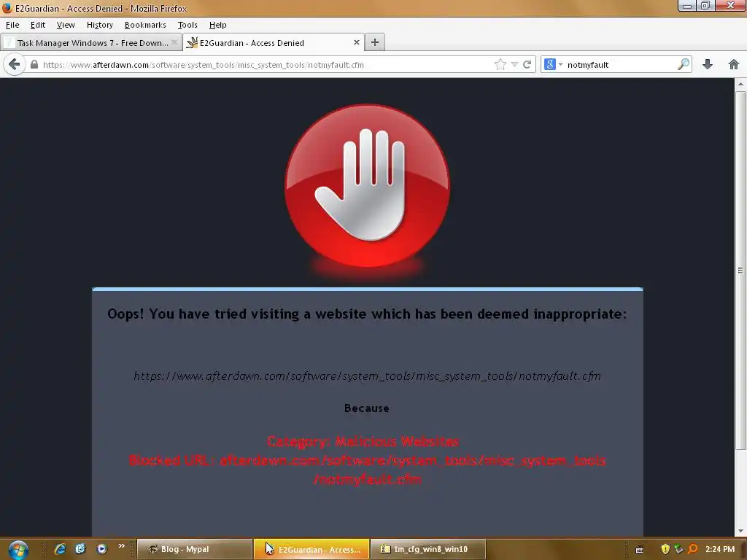Click the network status tray icon

tap(678, 549)
